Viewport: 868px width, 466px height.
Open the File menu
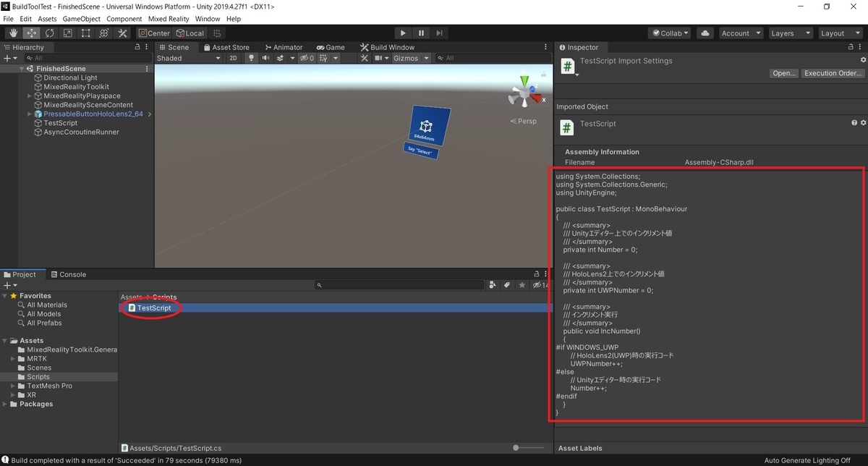pos(9,19)
